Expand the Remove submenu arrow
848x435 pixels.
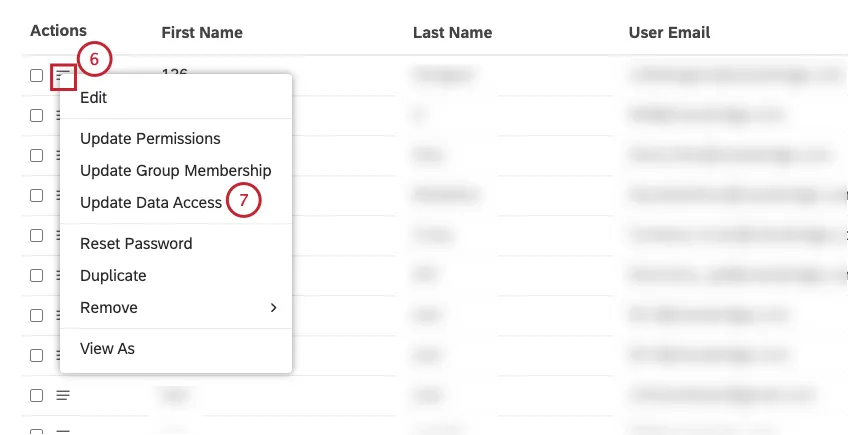tap(273, 308)
